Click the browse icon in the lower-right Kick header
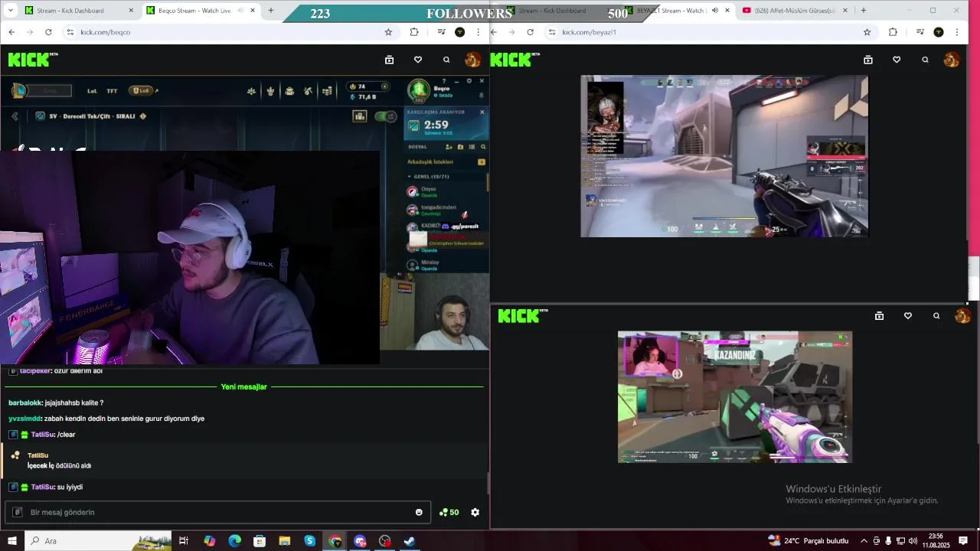Viewport: 980px width, 551px height. point(879,316)
